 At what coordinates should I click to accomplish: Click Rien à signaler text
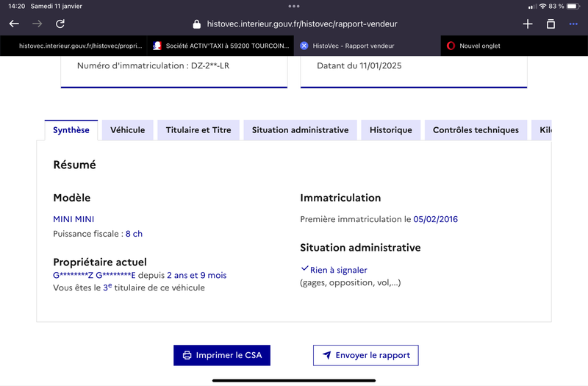[339, 270]
